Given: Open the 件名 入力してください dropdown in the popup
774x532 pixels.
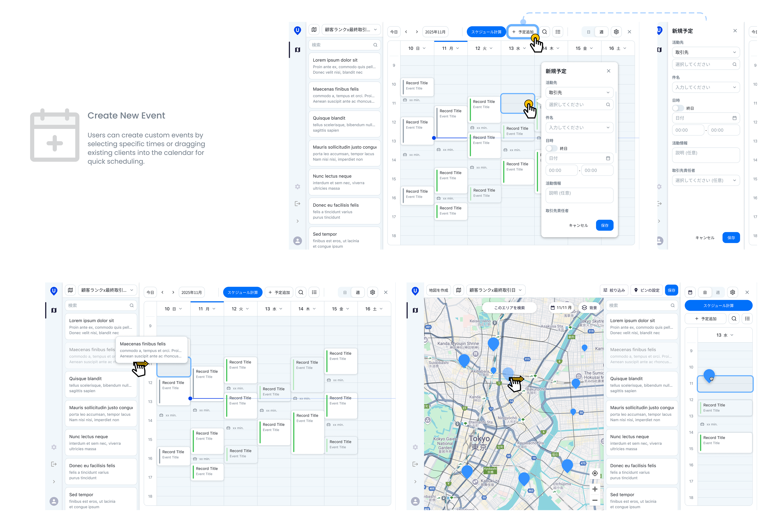Looking at the screenshot, I should pyautogui.click(x=579, y=128).
